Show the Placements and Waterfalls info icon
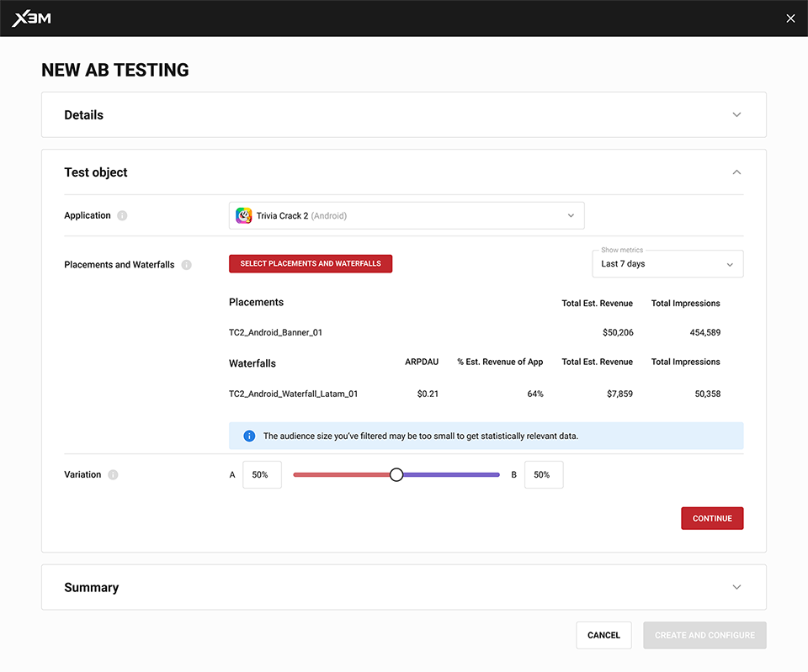Screen dimensions: 808x672 click(x=187, y=265)
